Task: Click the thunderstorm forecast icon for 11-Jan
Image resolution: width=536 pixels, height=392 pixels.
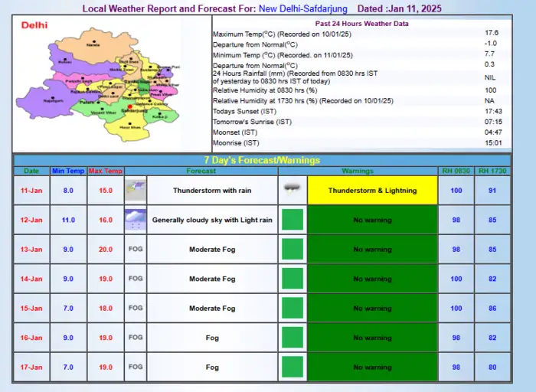Action: point(136,190)
